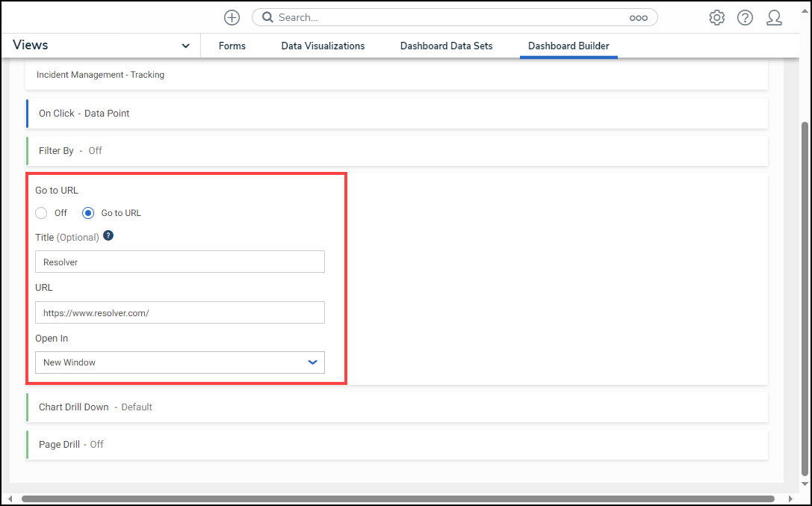
Task: Click the Incident Management - Tracking text
Action: click(x=100, y=75)
